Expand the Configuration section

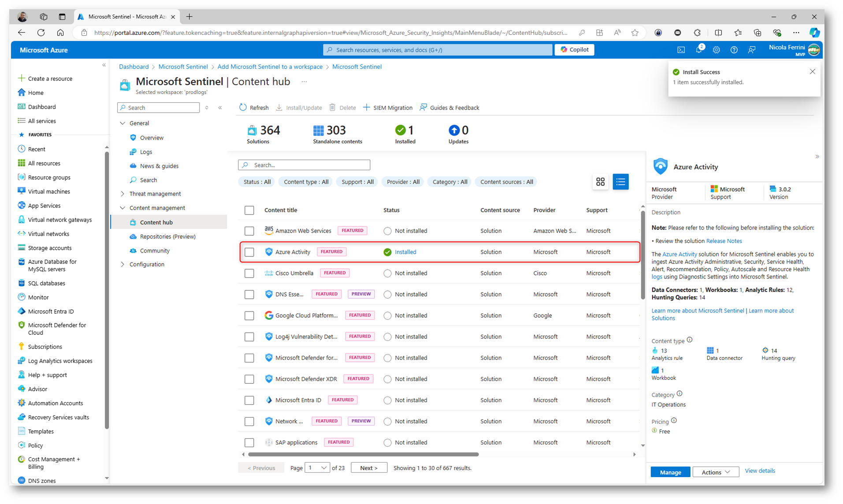point(123,264)
